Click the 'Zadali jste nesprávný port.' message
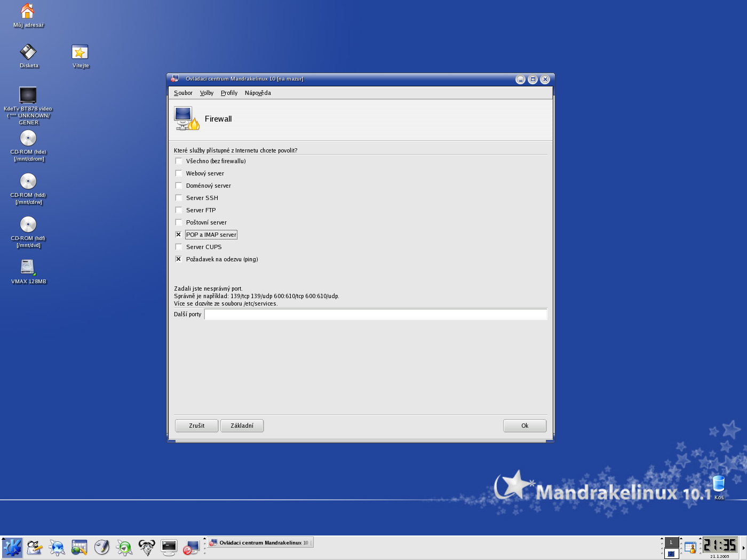Image resolution: width=747 pixels, height=560 pixels. click(x=208, y=289)
